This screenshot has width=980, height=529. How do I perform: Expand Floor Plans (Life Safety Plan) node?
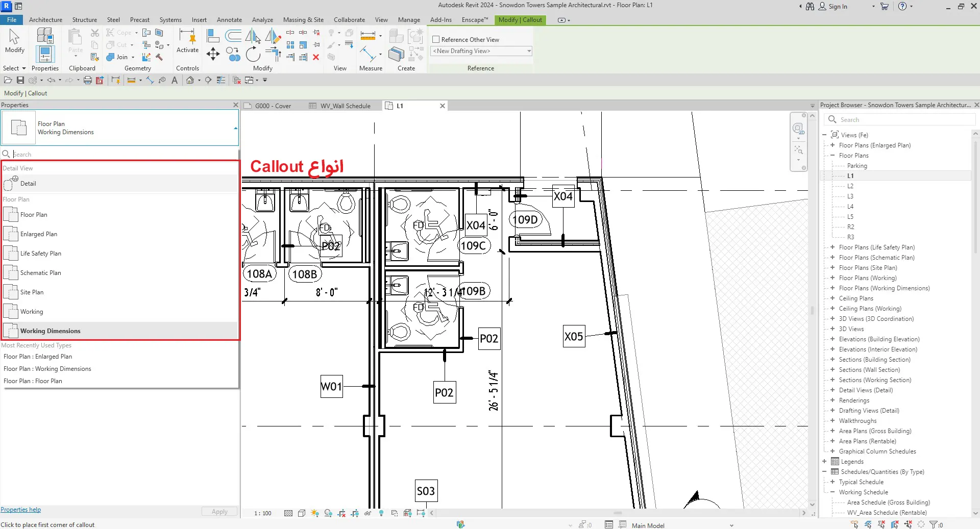click(x=832, y=247)
